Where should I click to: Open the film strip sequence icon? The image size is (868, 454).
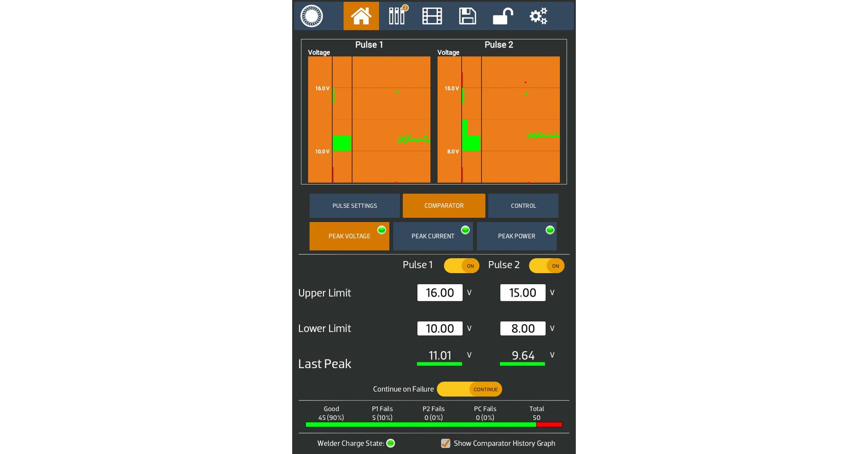432,16
